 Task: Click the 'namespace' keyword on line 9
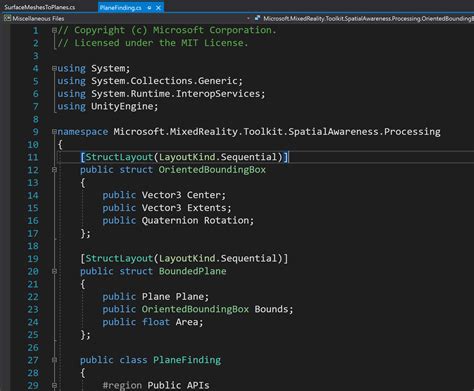[82, 132]
